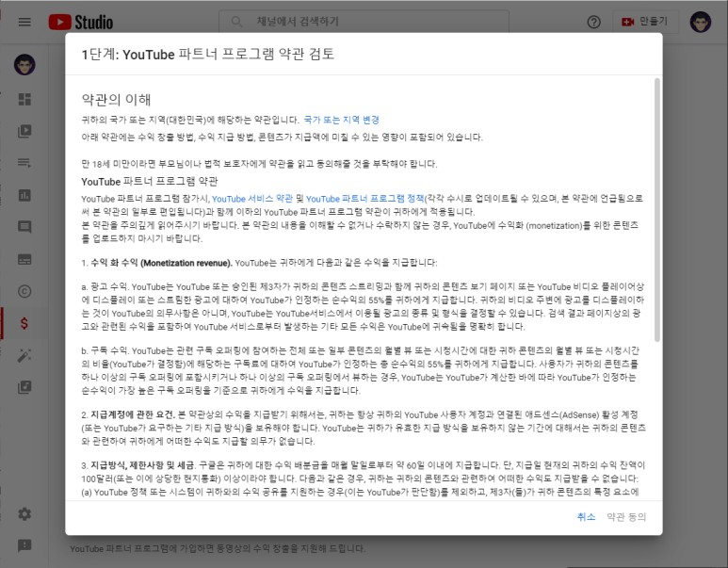The width and height of the screenshot is (728, 568).
Task: Click the 만들기 create button
Action: tap(645, 22)
